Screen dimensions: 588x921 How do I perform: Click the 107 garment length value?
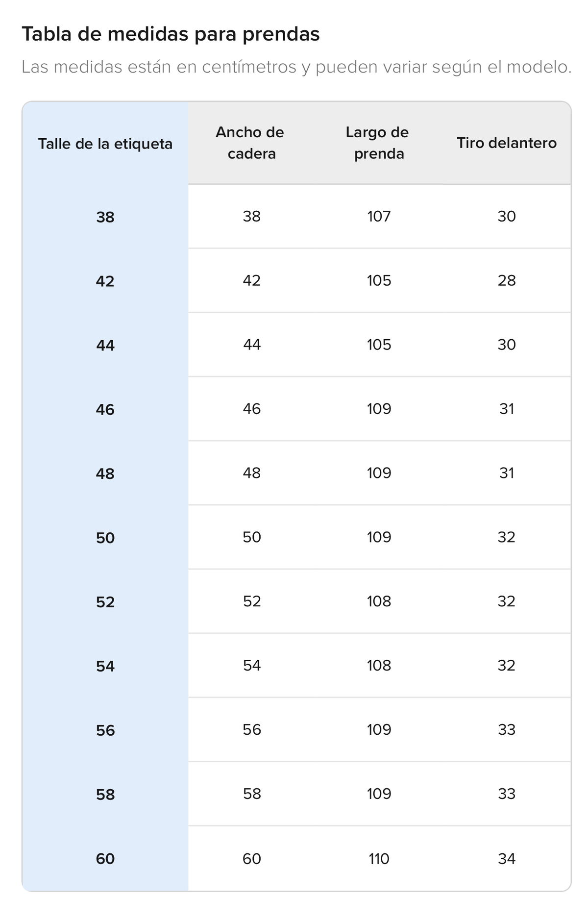(x=379, y=216)
